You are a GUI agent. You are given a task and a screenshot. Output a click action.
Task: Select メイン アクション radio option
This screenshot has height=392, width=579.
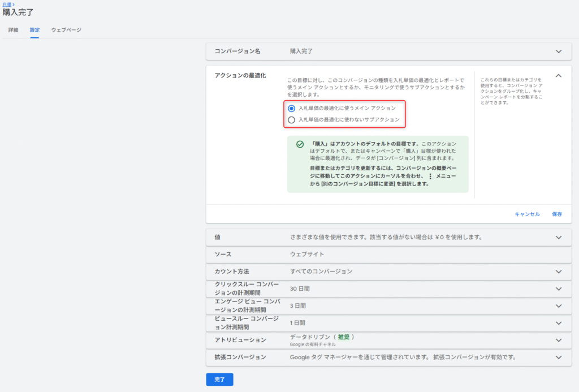click(291, 108)
